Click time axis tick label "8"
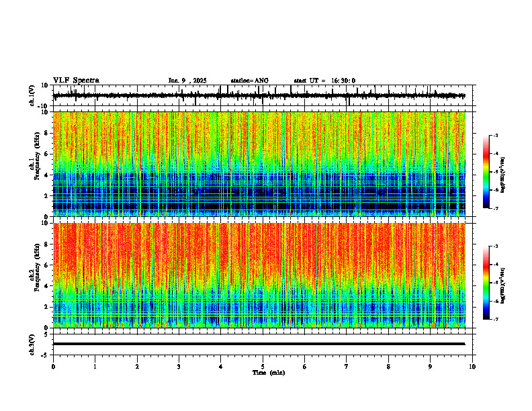Viewport: 532px width, 411px height. [388, 367]
